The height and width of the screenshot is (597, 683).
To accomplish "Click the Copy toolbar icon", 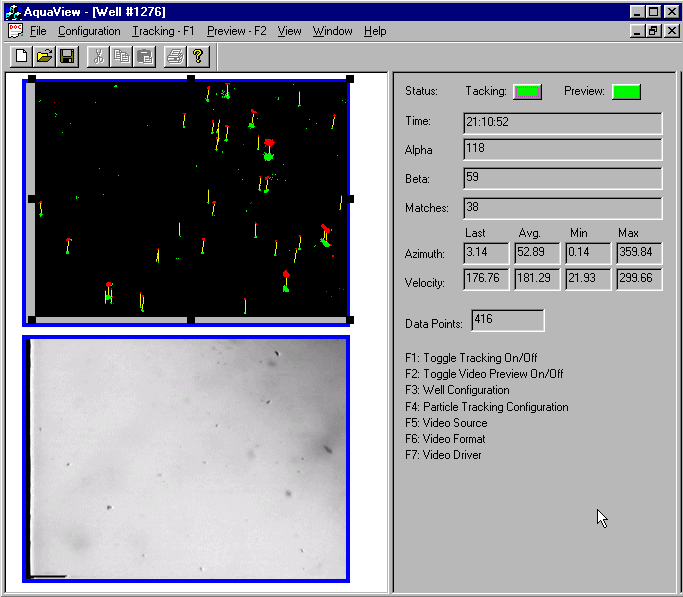I will 122,56.
